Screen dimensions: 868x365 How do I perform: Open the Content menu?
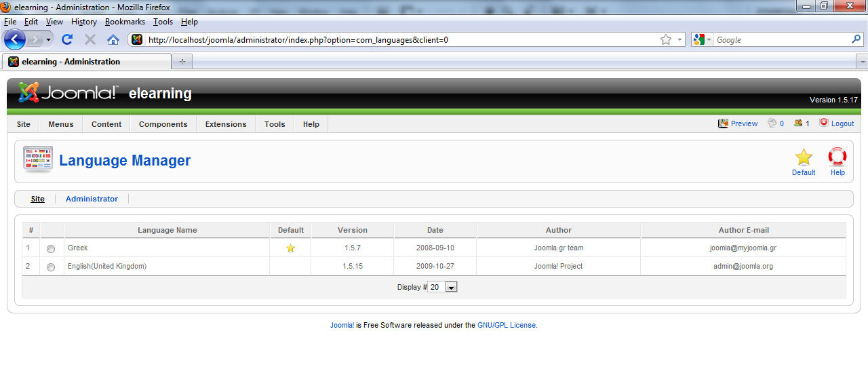106,124
